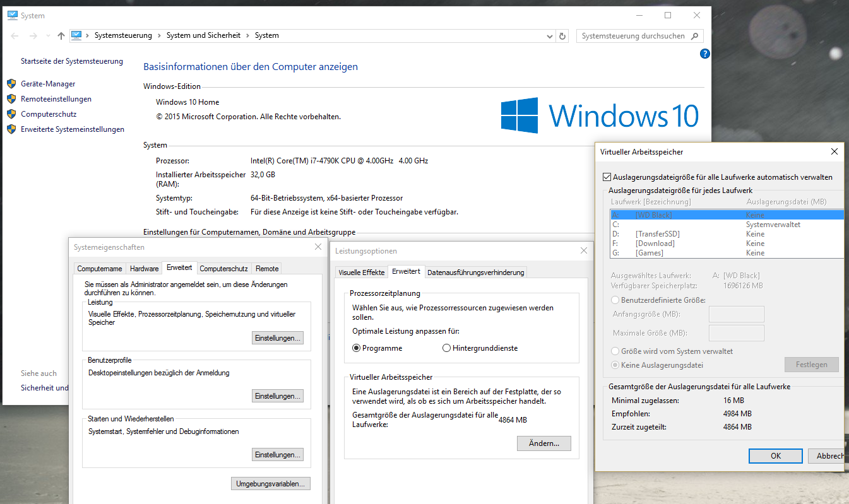Expand chevron after System und Sicherheit breadcrumb

[247, 36]
